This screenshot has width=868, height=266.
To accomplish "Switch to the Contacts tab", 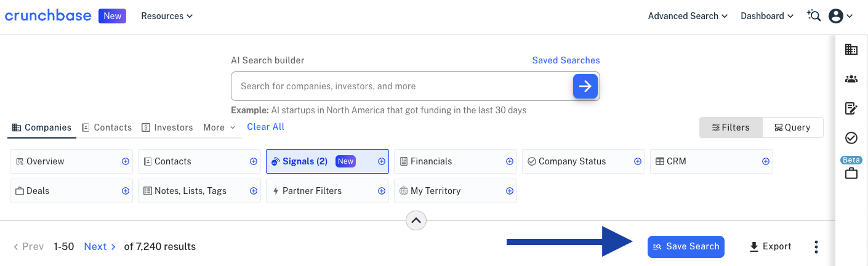I will [106, 127].
